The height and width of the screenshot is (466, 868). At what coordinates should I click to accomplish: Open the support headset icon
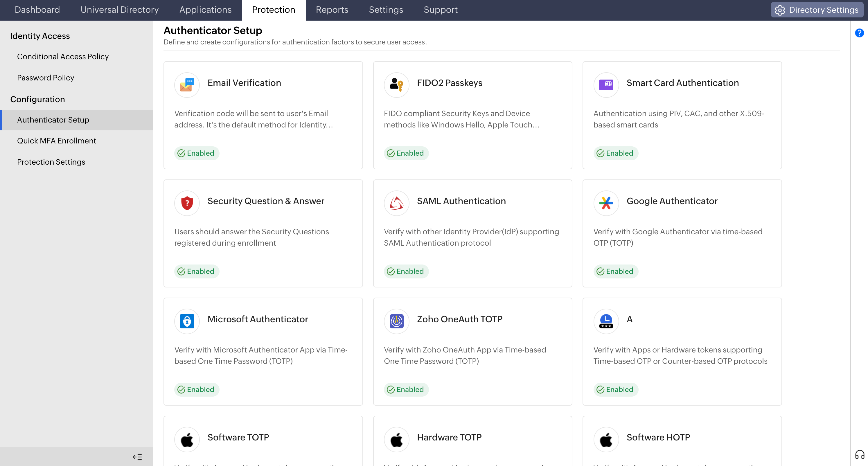(x=860, y=455)
